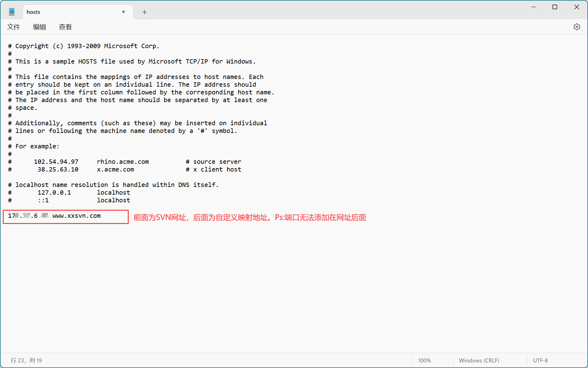Click the Windows (CRLF) line ending indicator
The image size is (588, 368).
pos(479,360)
